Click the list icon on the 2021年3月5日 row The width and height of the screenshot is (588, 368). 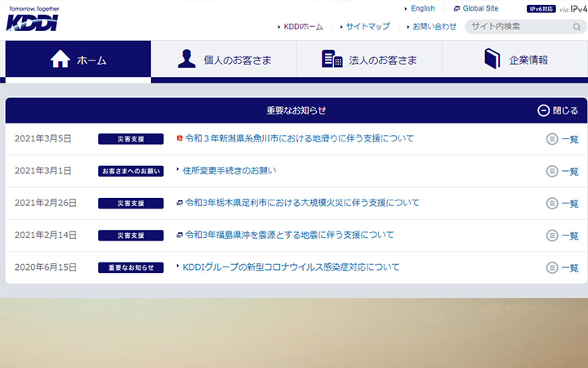point(552,139)
